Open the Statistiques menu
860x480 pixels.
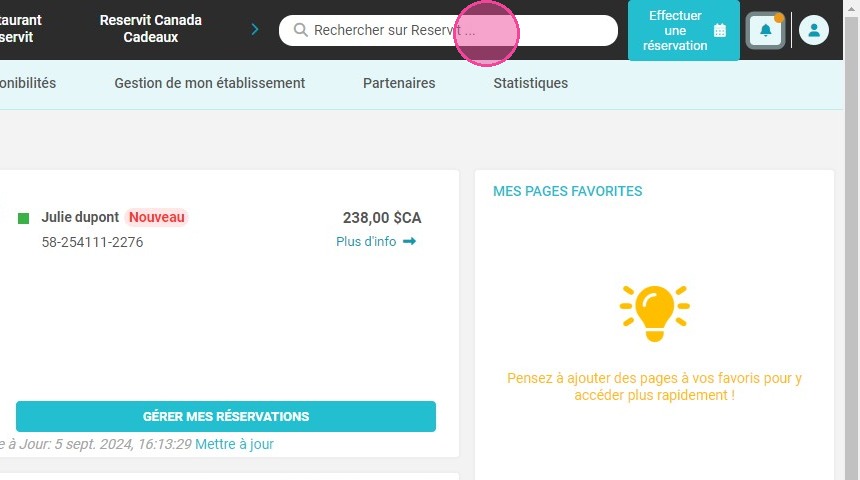[x=530, y=83]
